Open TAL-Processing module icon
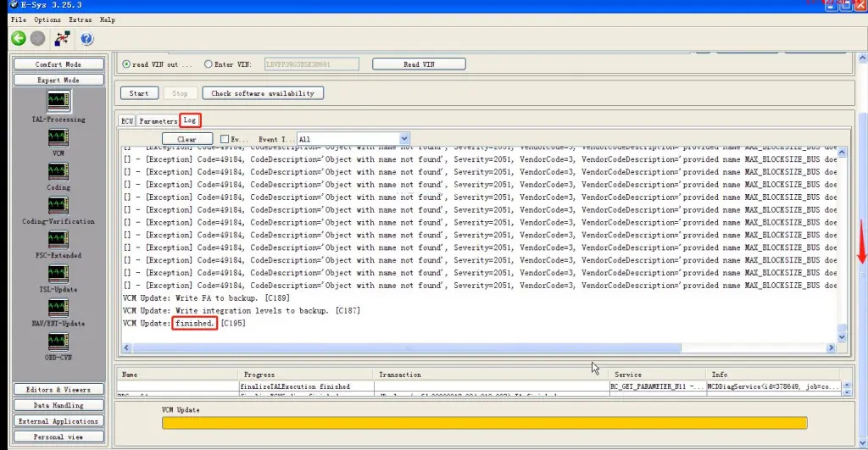The width and height of the screenshot is (868, 450). [58, 102]
